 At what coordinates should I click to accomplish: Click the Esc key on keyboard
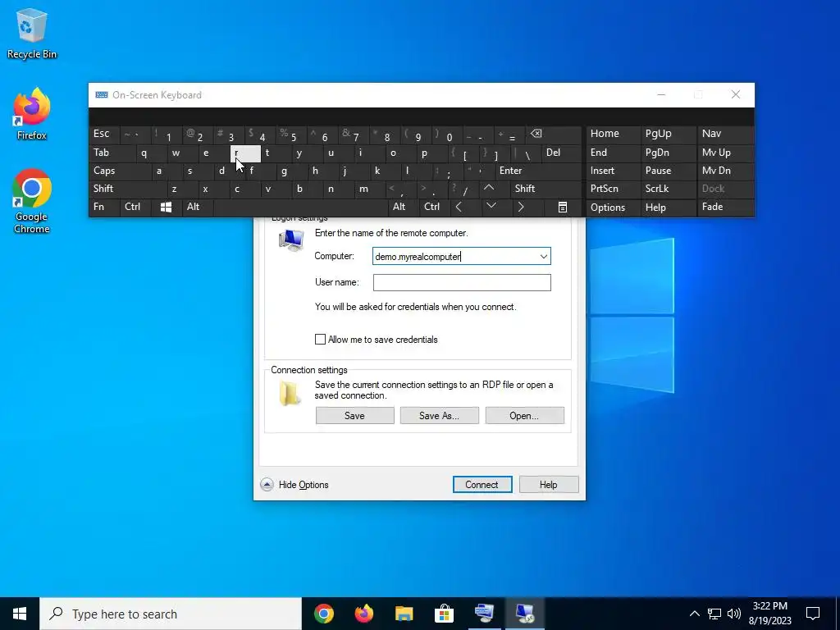(104, 135)
